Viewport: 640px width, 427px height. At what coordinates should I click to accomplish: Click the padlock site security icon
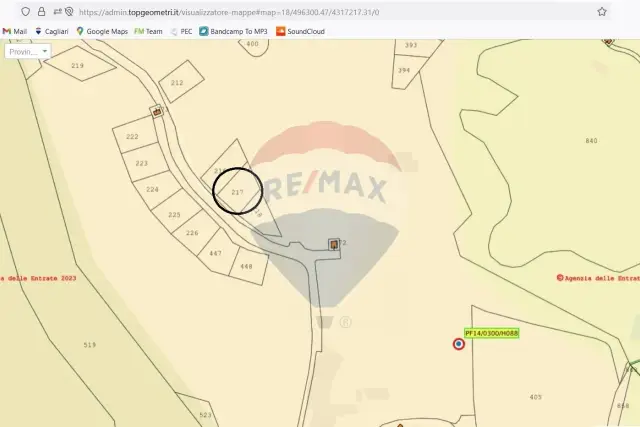coord(41,11)
